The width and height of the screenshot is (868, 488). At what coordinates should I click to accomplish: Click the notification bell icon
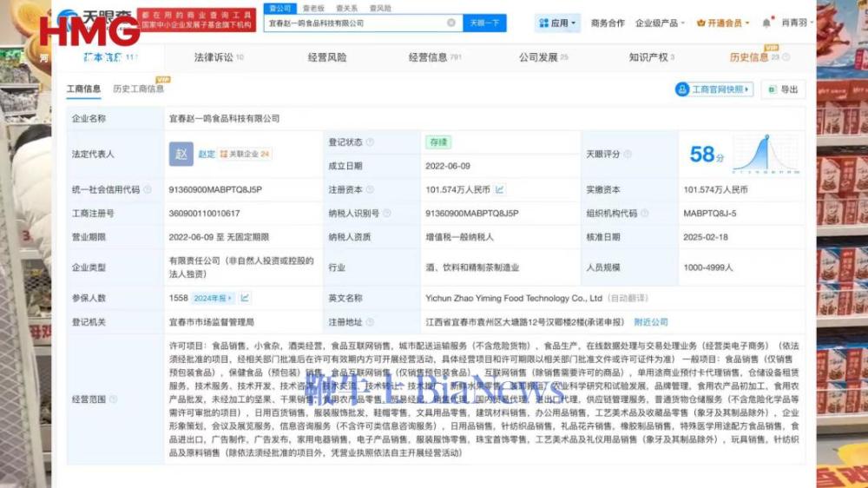pos(766,23)
